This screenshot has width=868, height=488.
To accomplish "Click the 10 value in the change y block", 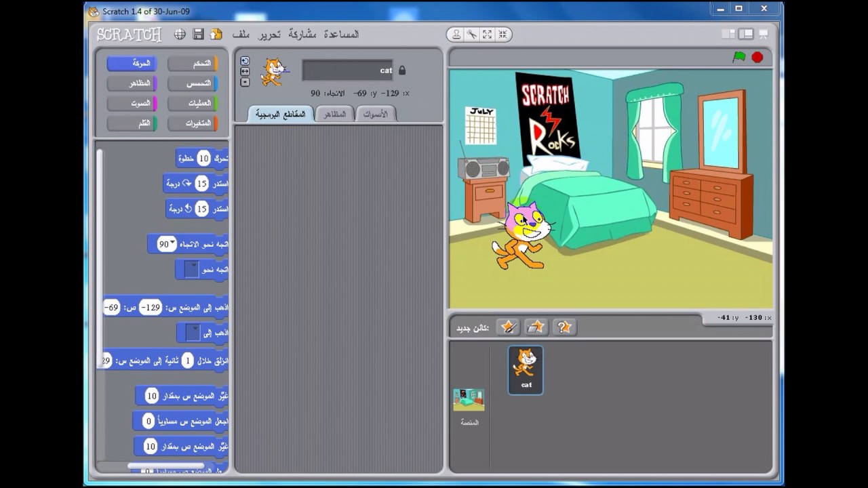I will click(x=151, y=447).
